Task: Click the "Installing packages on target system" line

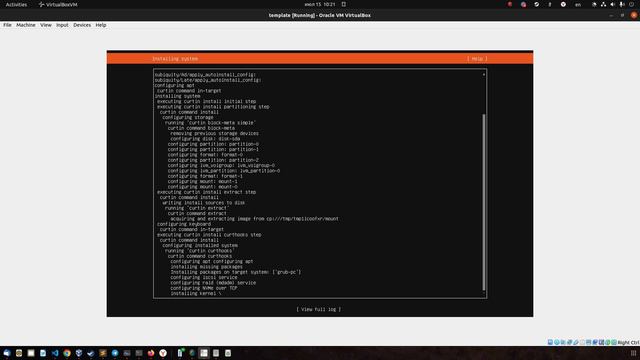Action: [236, 272]
